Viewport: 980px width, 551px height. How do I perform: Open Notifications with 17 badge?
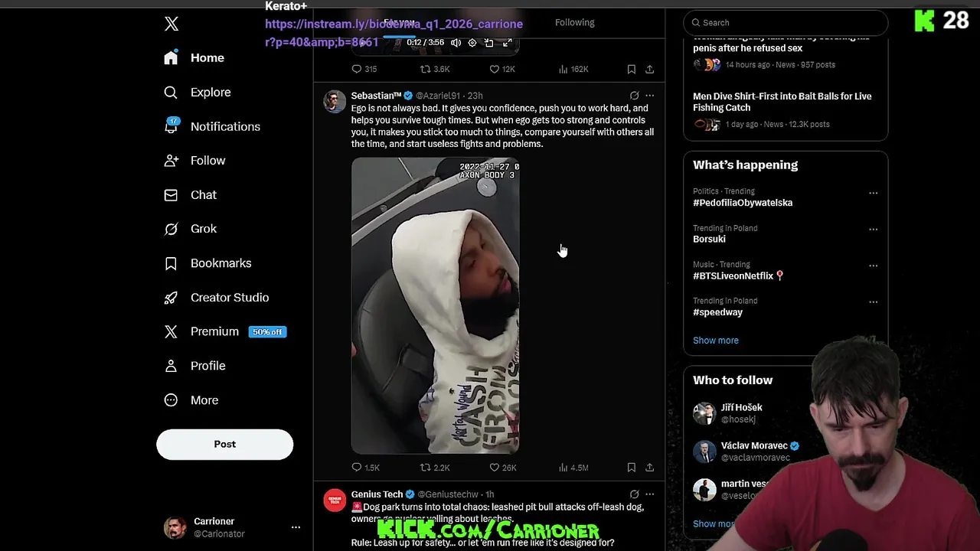click(x=214, y=126)
